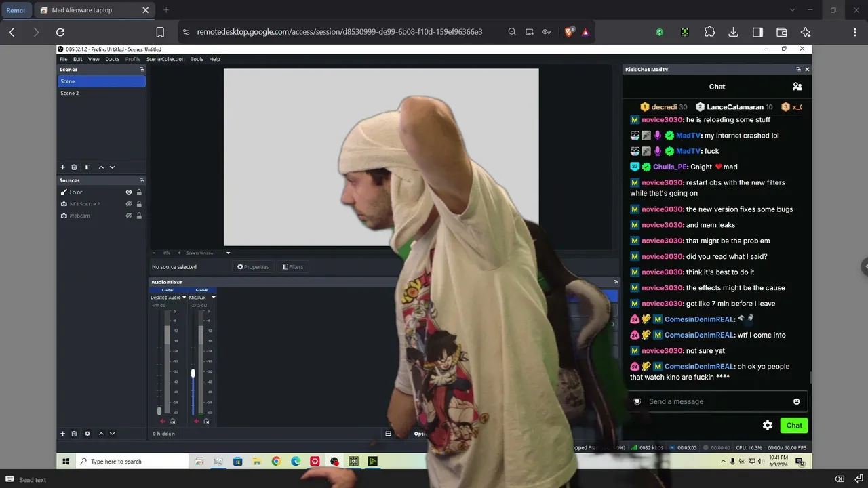Open the OBS View menu
Viewport: 868px width, 488px height.
[x=94, y=59]
